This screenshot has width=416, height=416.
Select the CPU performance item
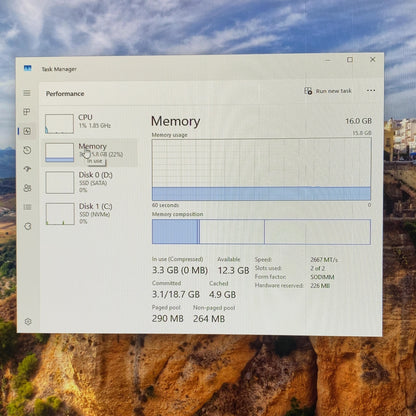pos(91,123)
